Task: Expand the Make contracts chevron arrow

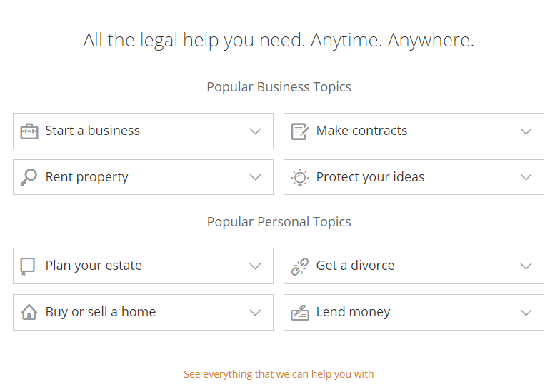Action: pos(526,131)
